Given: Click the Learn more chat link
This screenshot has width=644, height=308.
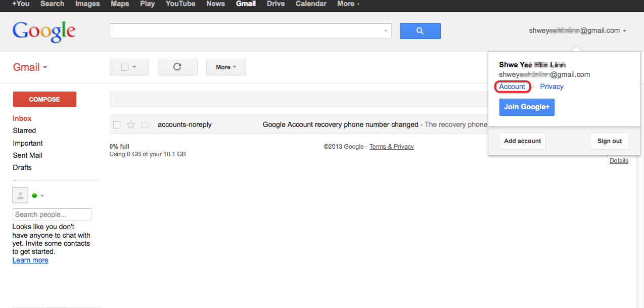Looking at the screenshot, I should pos(30,260).
